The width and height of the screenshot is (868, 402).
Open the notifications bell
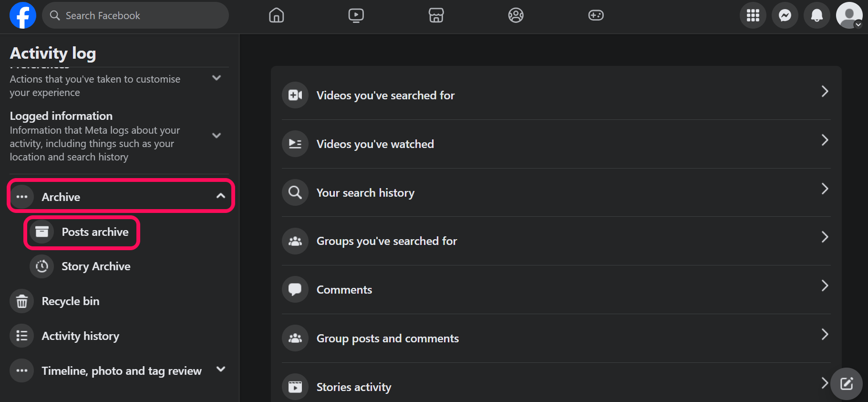coord(816,15)
